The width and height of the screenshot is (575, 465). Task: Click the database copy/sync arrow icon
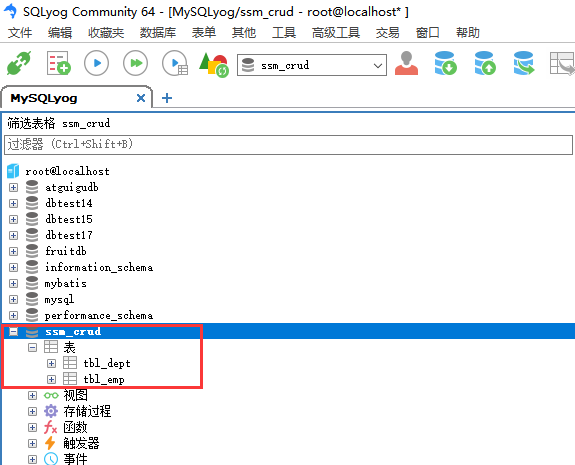point(524,63)
